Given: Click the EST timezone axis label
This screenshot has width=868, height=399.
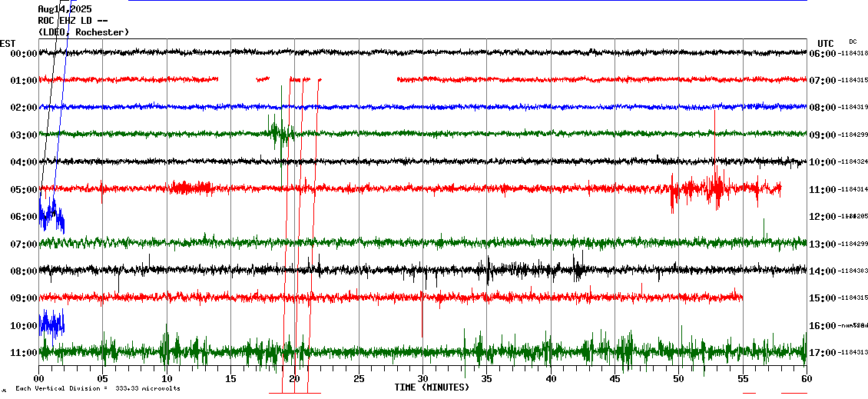Looking at the screenshot, I should click(8, 43).
